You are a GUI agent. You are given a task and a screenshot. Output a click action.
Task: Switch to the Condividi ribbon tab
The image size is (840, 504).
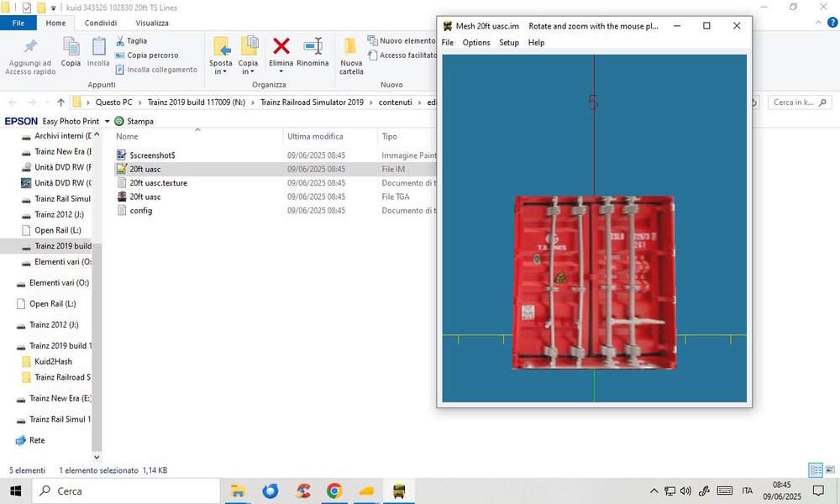[101, 23]
